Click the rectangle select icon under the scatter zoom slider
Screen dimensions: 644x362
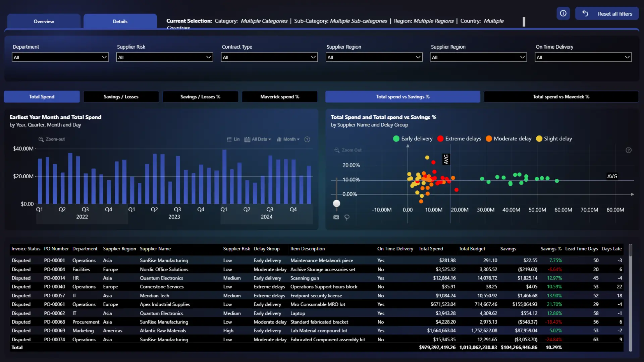336,217
